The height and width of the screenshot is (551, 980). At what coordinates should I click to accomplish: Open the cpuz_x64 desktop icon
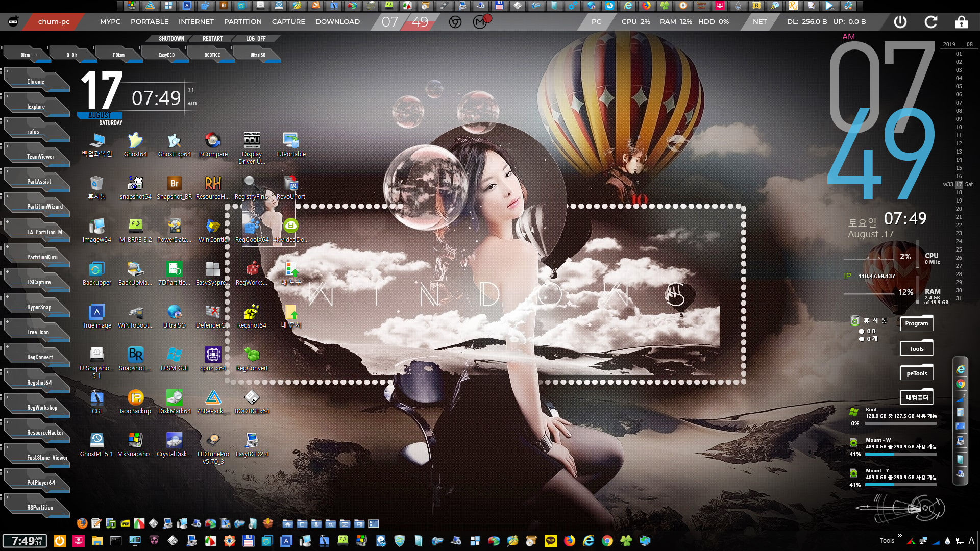[x=213, y=359]
